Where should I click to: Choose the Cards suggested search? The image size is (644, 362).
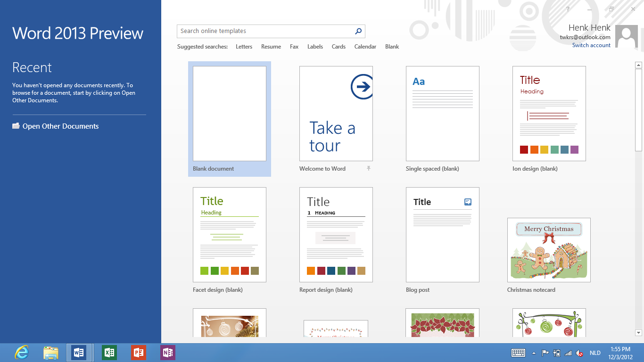pos(339,47)
